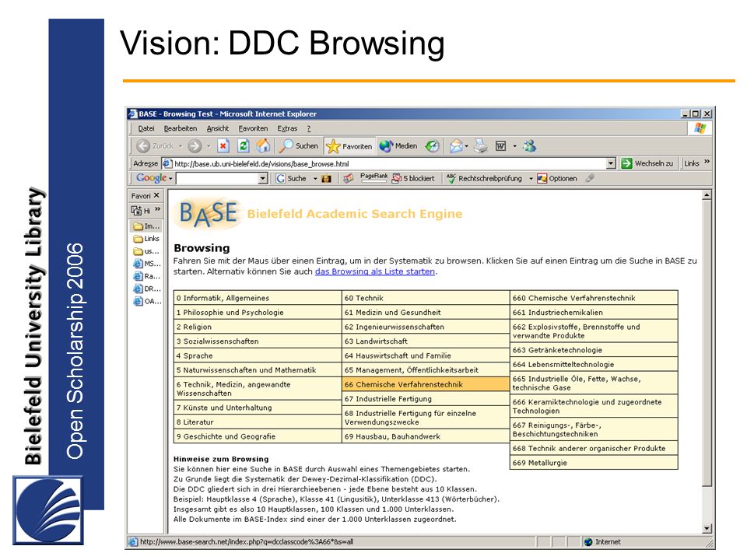Viewport: 747px width, 560px height.
Task: Click the Back (Zurück) arrow icon
Action: [x=143, y=146]
